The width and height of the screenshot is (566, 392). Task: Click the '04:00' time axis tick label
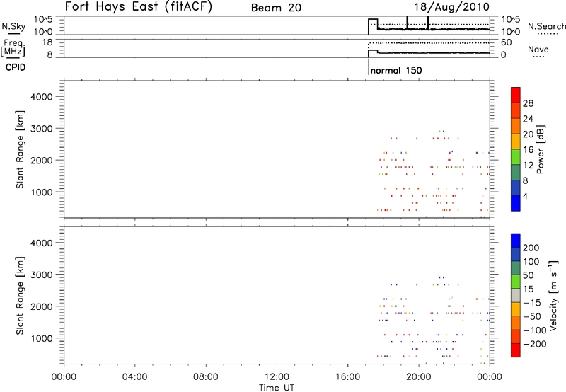click(x=134, y=377)
